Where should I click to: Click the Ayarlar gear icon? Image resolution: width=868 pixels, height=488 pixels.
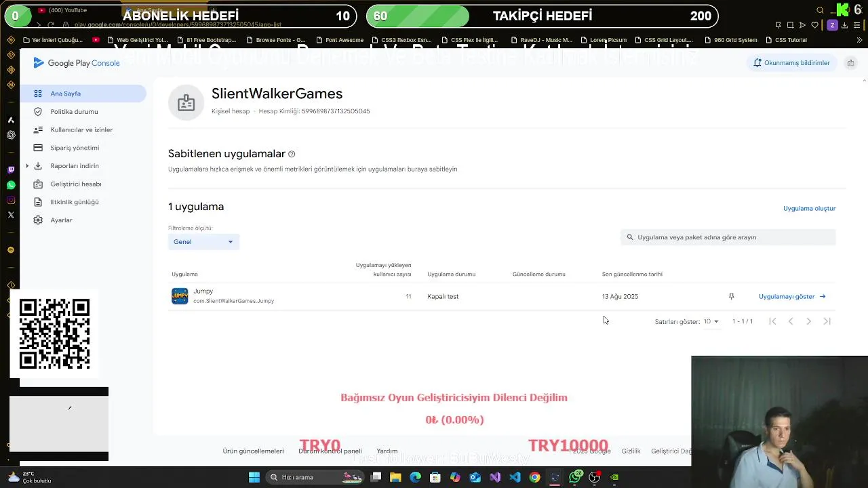pyautogui.click(x=38, y=220)
